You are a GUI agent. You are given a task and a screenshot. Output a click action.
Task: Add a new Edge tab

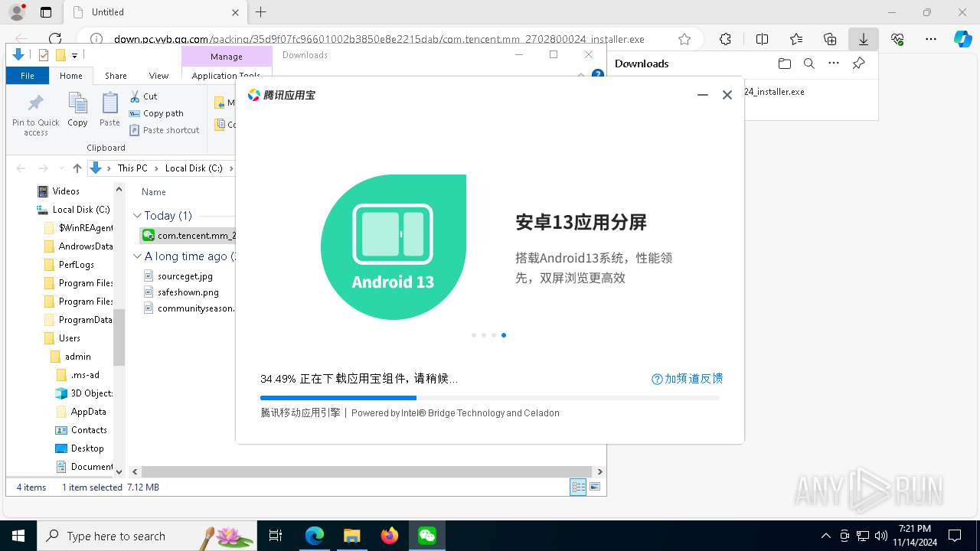pyautogui.click(x=260, y=12)
